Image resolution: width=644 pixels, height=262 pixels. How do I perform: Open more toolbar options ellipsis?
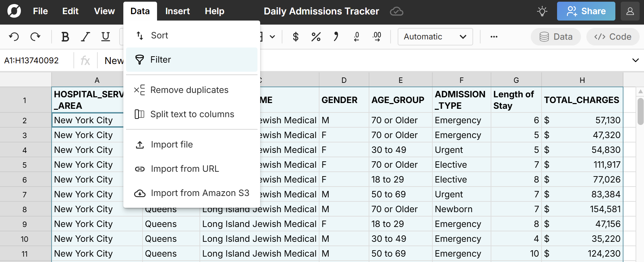click(x=494, y=37)
